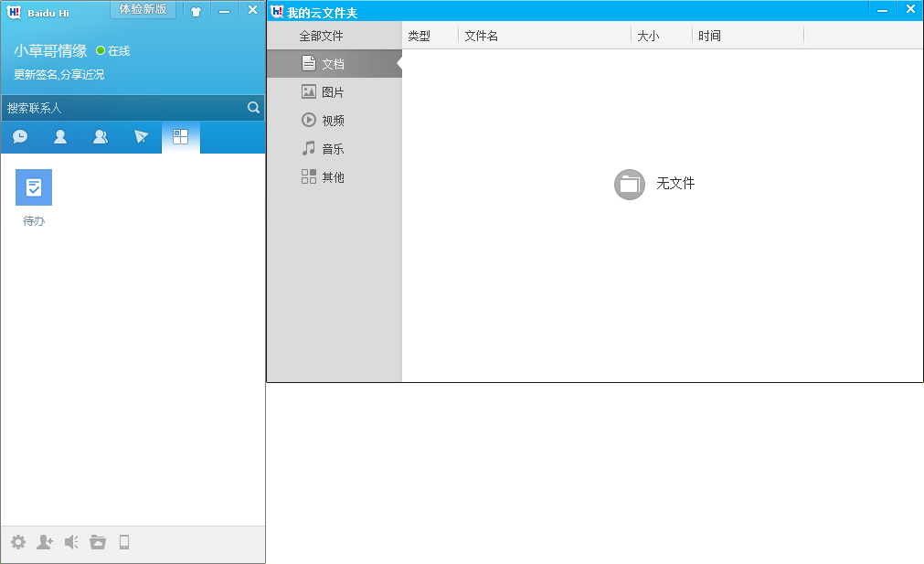Viewport: 924px width, 564px height.
Task: Click the mobile phone icon at the bottom
Action: [x=123, y=541]
